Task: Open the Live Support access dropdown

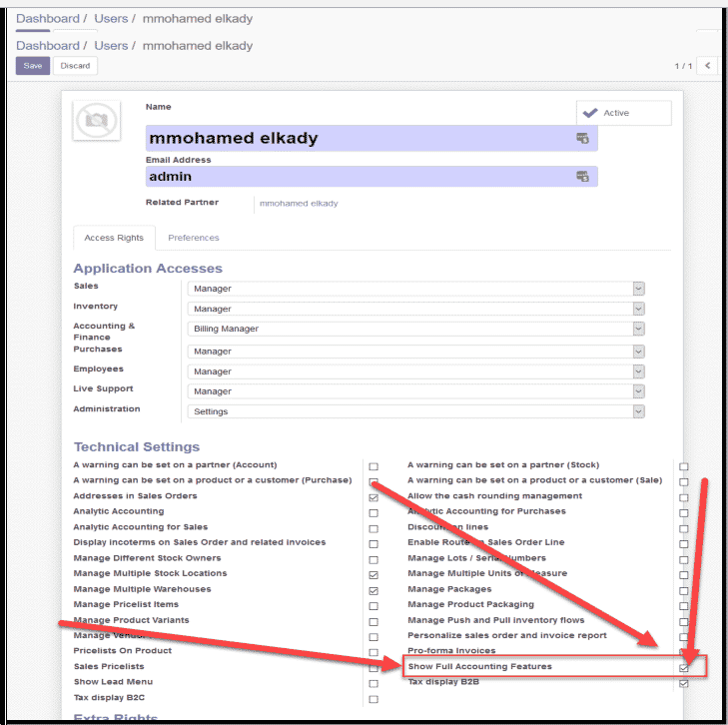Action: (x=415, y=391)
